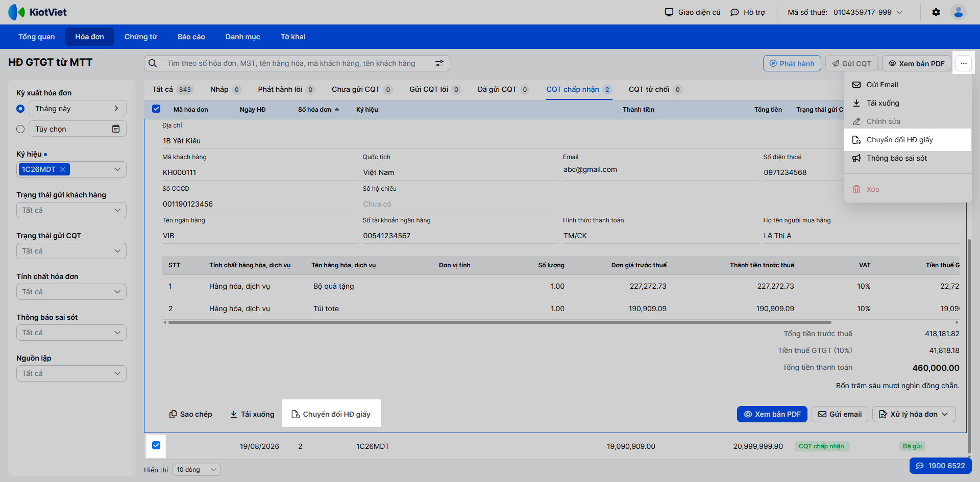Call hotline 1900 6522 chat button
Screen dimensions: 980x482
(x=941, y=466)
